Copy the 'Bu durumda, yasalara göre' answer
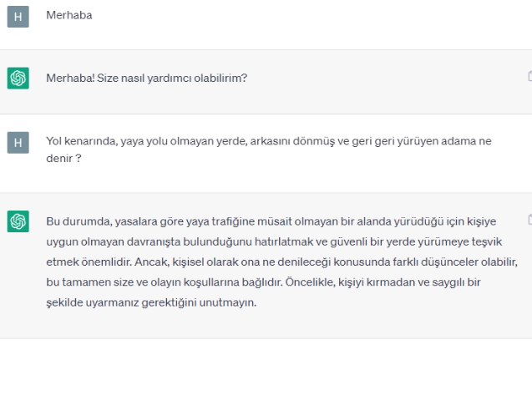This screenshot has width=532, height=401. coord(529,219)
